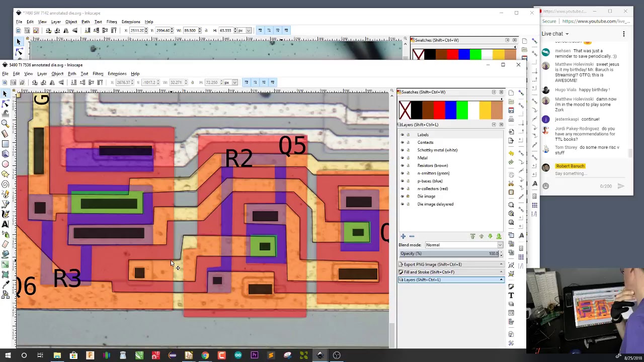Image resolution: width=644 pixels, height=362 pixels.
Task: Open Extensions menu in front window
Action: (117, 74)
